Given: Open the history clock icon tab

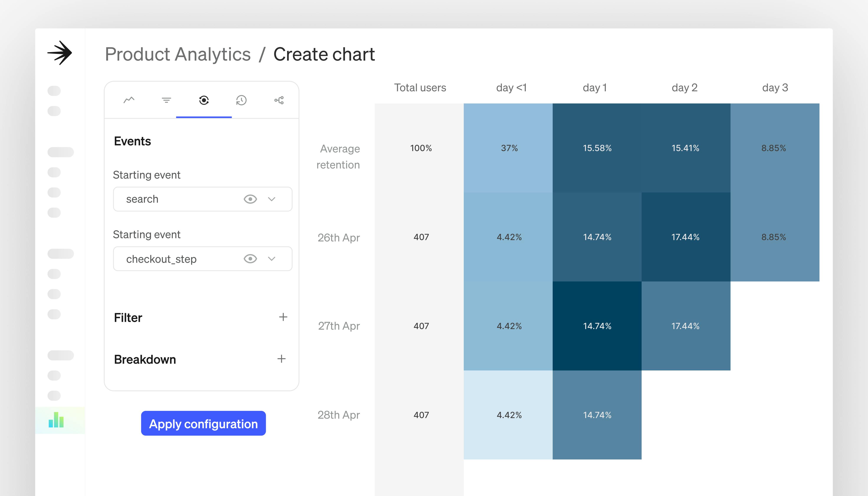Looking at the screenshot, I should pos(241,100).
